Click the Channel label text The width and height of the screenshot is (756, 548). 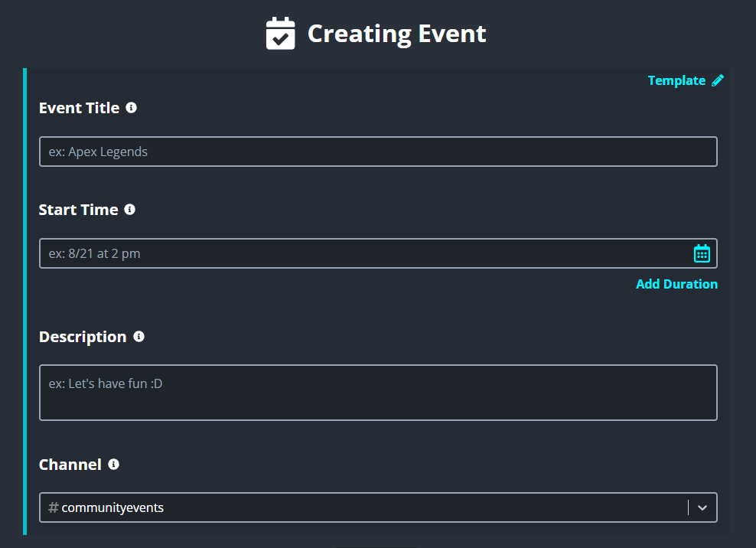click(x=70, y=465)
